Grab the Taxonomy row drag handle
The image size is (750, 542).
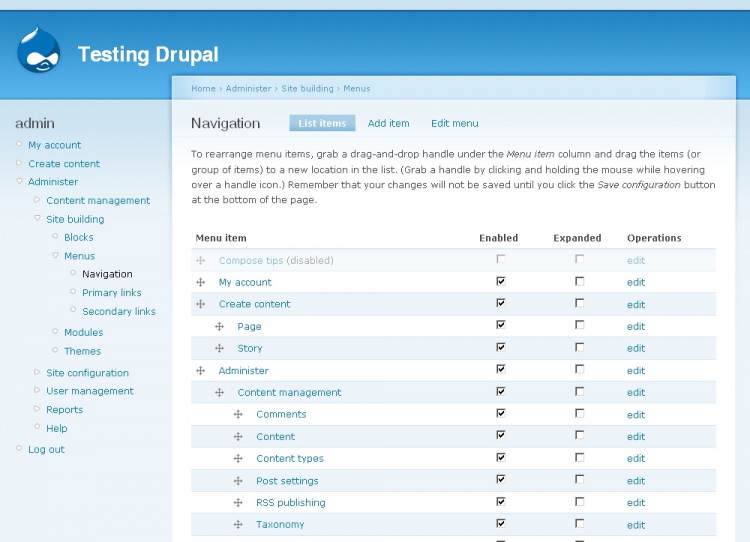click(x=238, y=525)
